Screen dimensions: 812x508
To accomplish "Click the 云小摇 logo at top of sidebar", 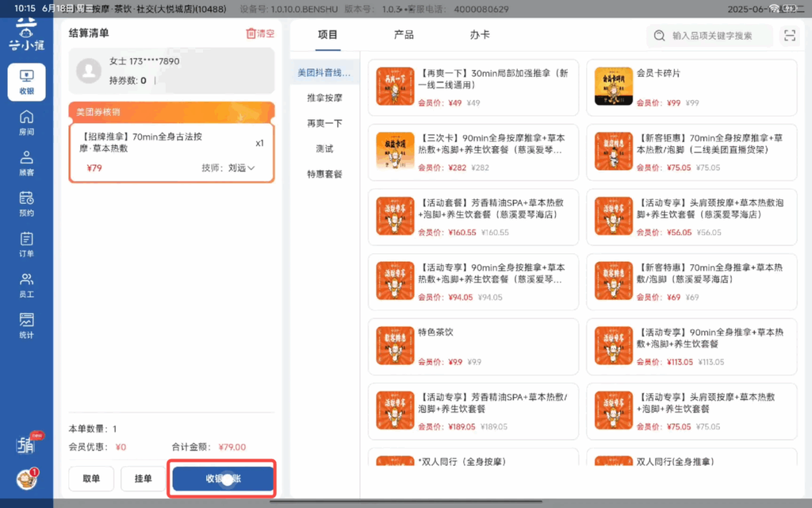I will click(26, 34).
